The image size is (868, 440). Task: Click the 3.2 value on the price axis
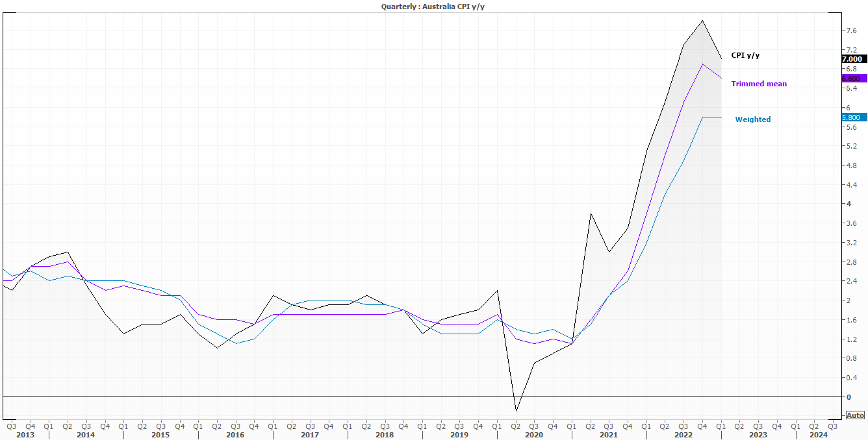[851, 243]
